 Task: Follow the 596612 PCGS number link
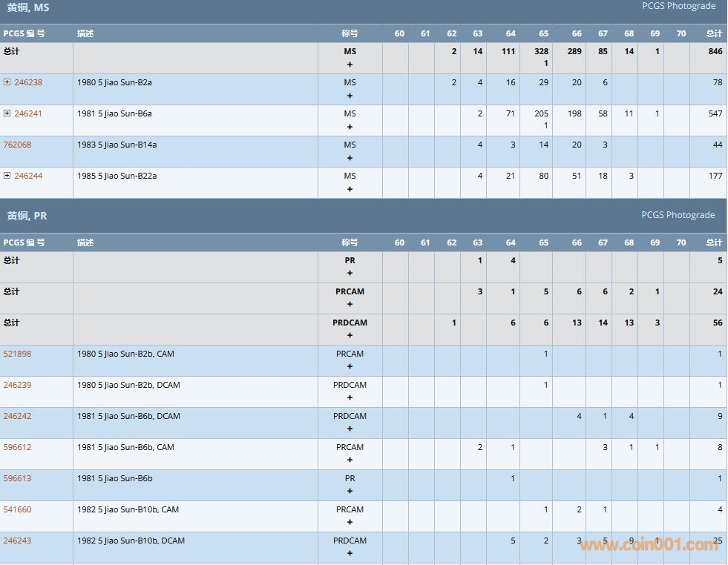tap(18, 447)
